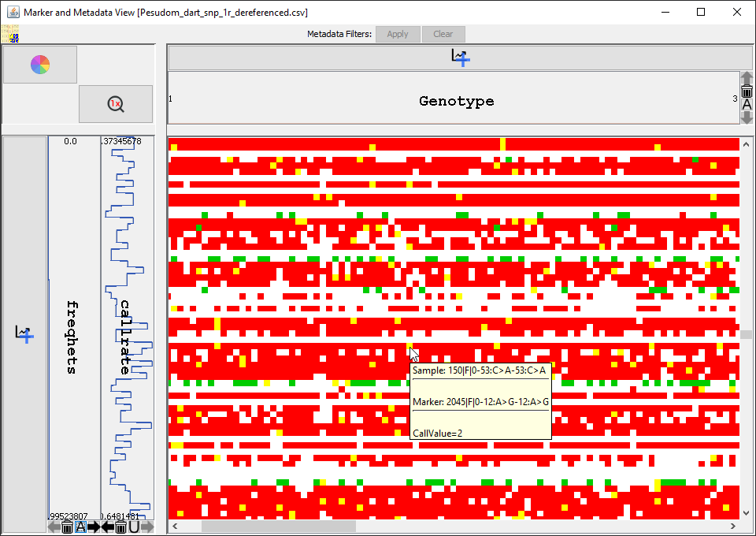Select the Genotype header panel
This screenshot has width=756, height=536.
coord(454,99)
